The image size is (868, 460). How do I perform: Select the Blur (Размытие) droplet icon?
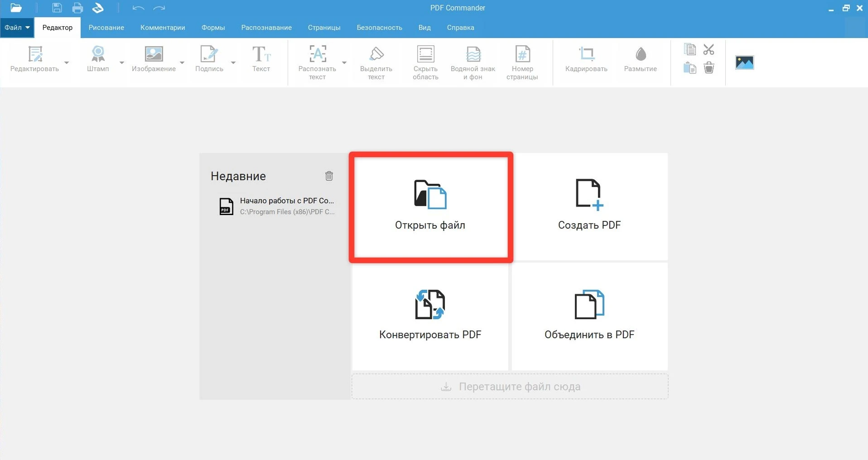pyautogui.click(x=640, y=54)
